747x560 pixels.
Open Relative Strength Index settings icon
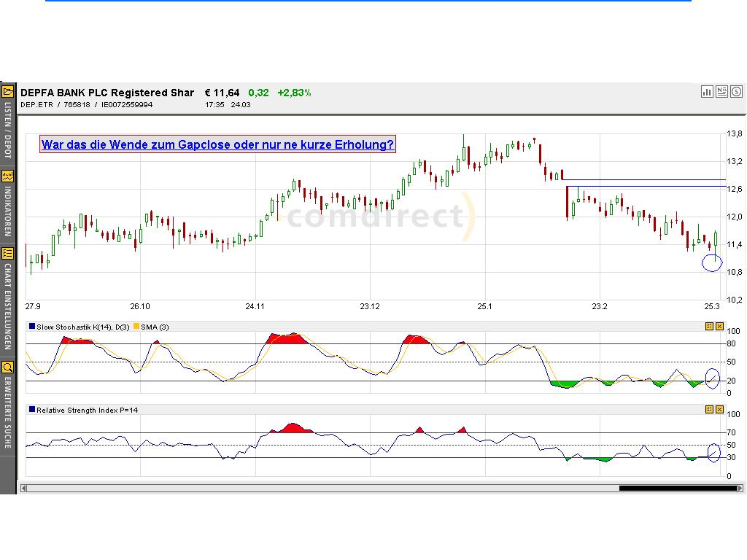[x=709, y=410]
